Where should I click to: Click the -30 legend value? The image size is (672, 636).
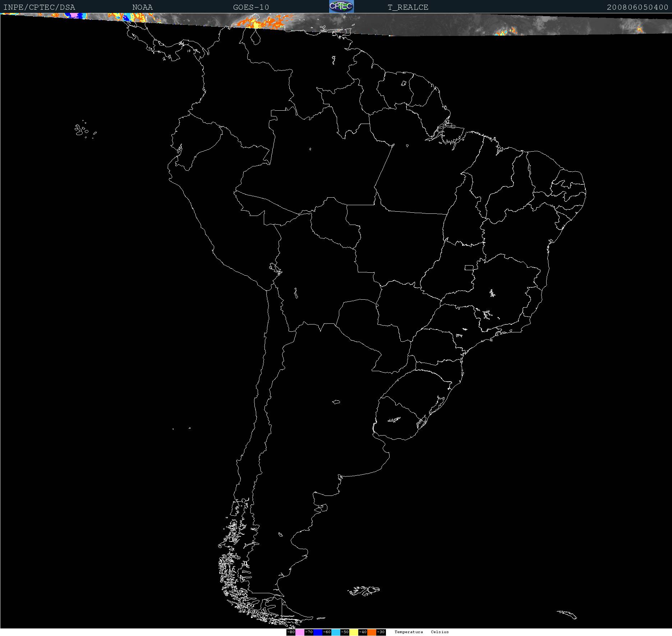point(381,632)
